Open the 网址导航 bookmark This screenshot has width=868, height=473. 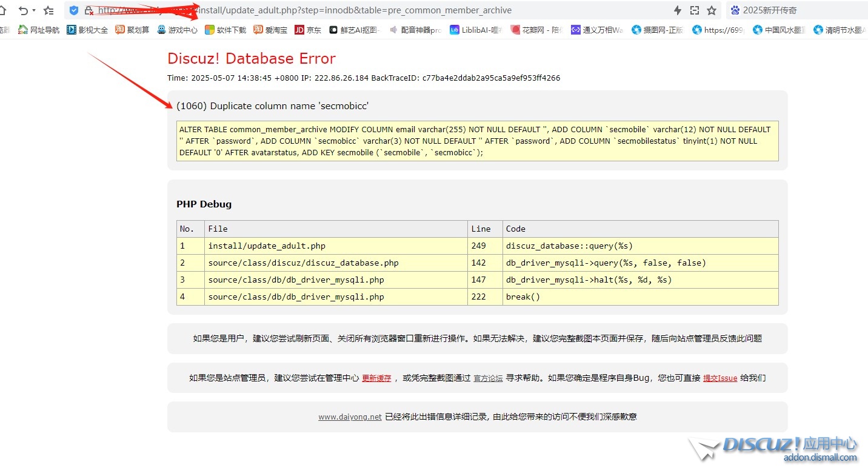[39, 30]
